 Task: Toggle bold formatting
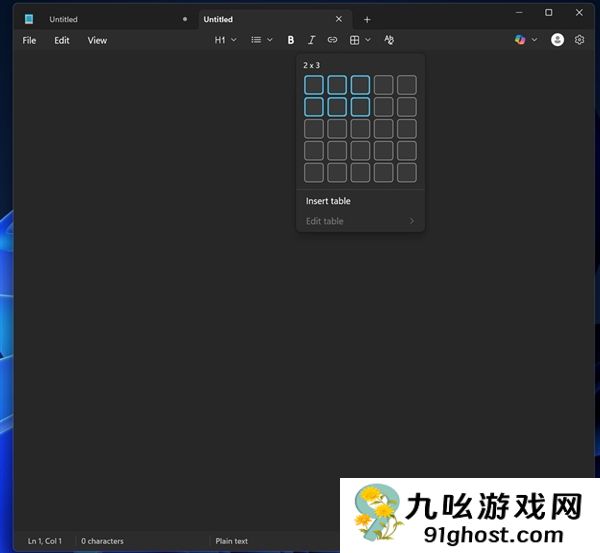coord(291,40)
